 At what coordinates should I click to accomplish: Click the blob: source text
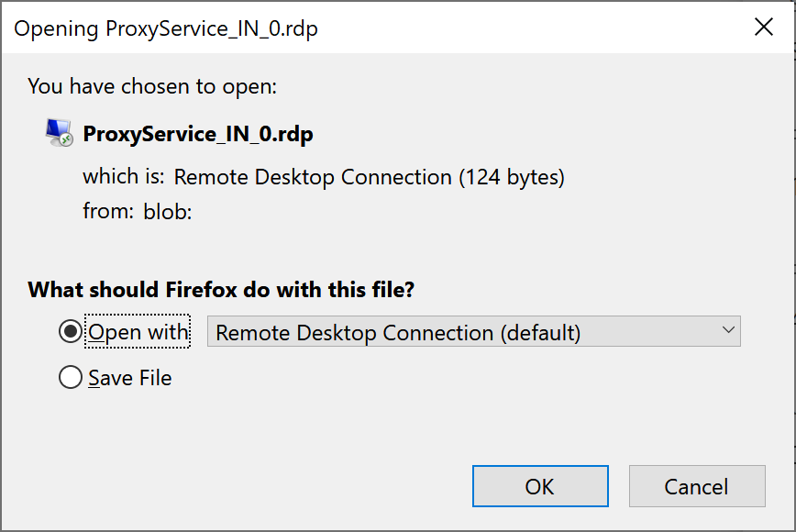coord(168,212)
